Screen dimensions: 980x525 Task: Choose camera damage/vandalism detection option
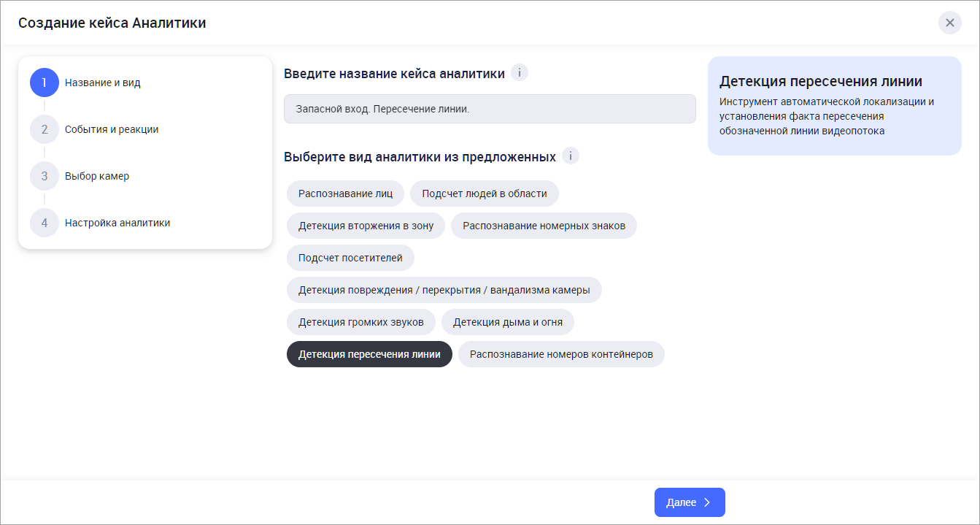(x=444, y=290)
